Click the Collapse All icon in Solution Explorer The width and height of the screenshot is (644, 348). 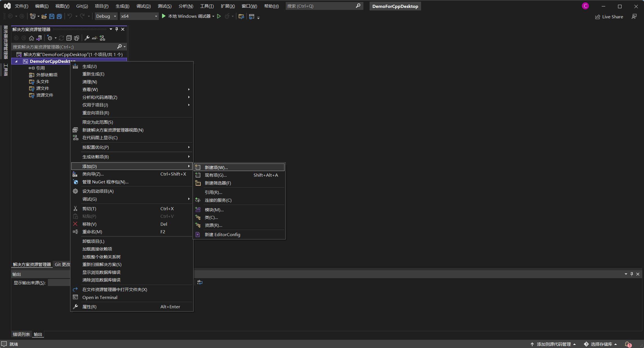(69, 38)
